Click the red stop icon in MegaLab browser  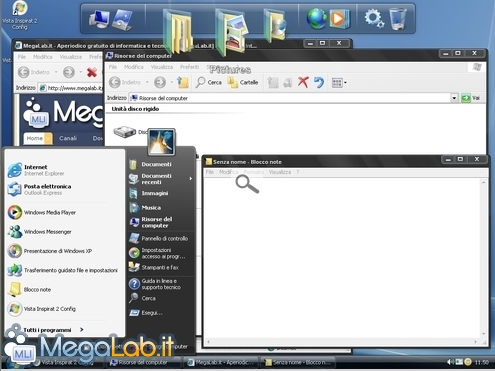tap(92, 72)
